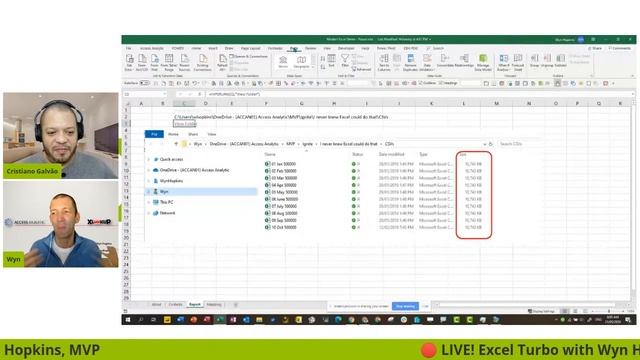Click the Subtotal icon
This screenshot has width=640, height=360.
[560, 61]
